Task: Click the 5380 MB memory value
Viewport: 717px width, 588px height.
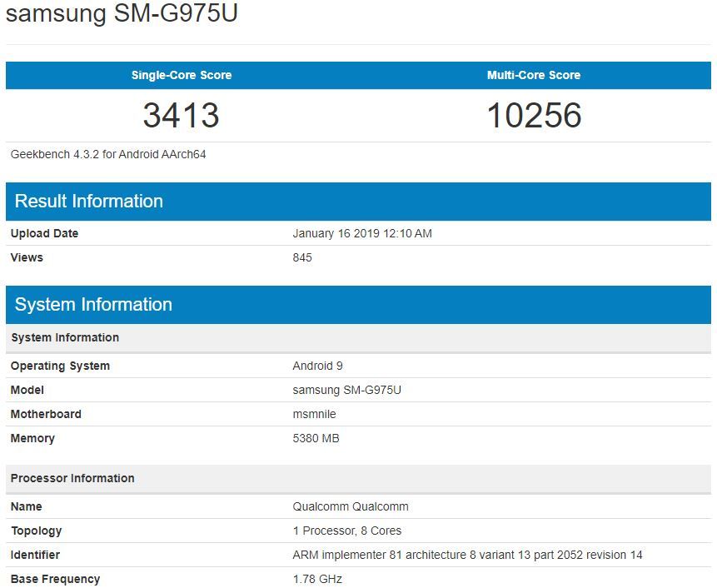Action: [316, 438]
